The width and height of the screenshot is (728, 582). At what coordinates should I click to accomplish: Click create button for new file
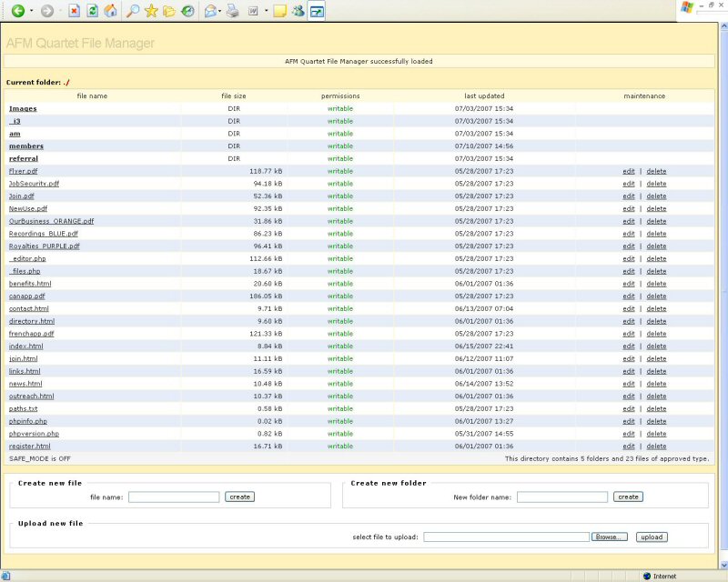point(239,497)
